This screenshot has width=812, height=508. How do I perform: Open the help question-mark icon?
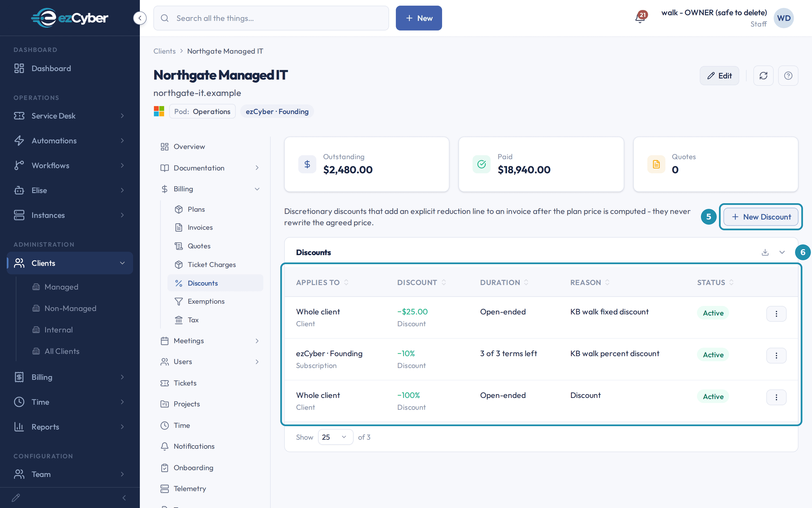[x=788, y=76]
